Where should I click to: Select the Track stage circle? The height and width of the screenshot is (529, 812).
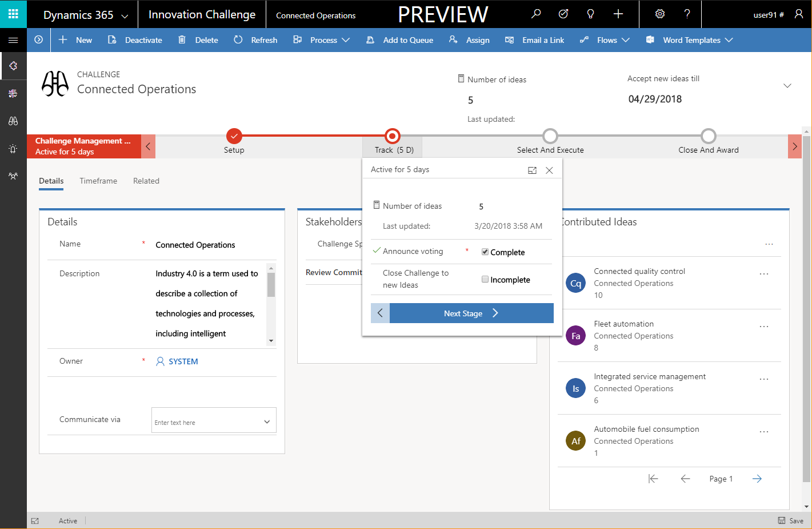(393, 136)
